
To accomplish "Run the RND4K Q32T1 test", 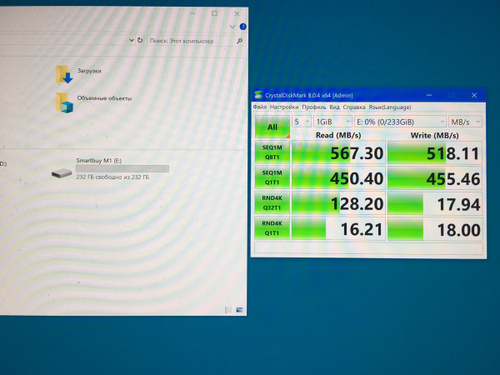I will 272,203.
